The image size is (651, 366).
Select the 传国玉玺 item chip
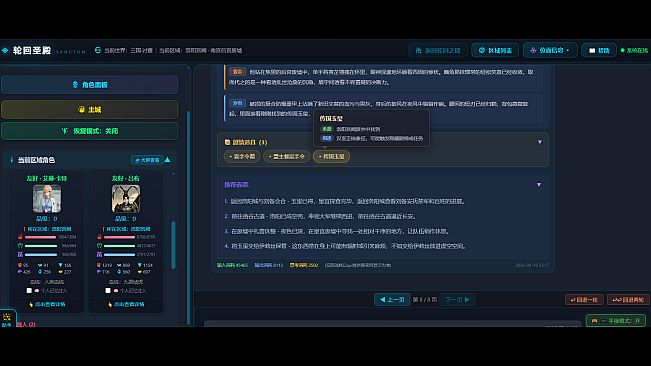click(x=331, y=156)
